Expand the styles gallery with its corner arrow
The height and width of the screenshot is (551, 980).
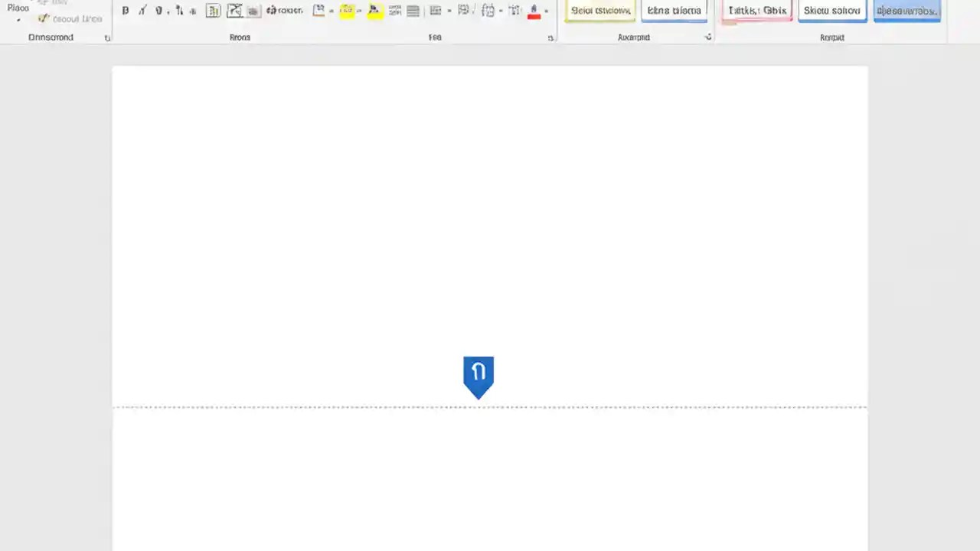[x=708, y=37]
